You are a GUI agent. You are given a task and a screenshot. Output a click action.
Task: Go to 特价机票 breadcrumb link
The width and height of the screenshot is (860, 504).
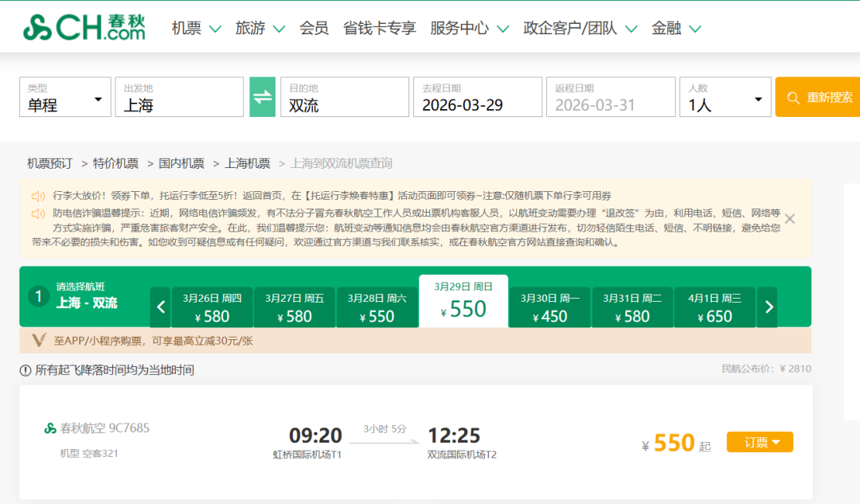[x=115, y=163]
